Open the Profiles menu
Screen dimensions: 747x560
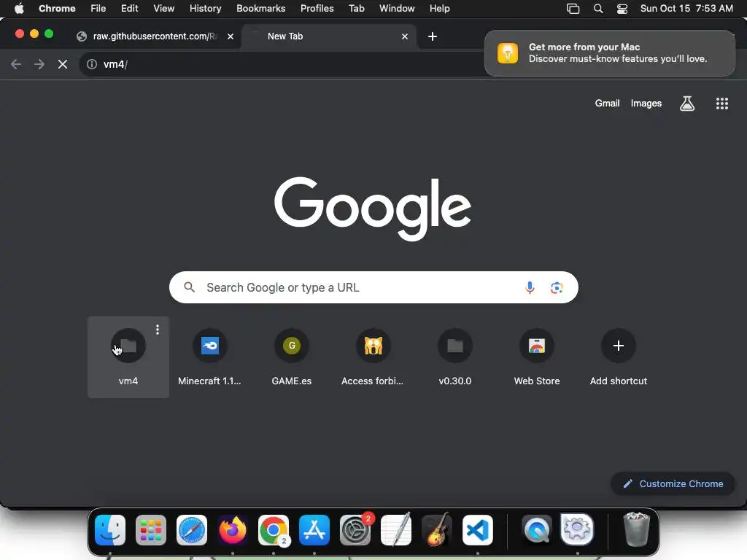tap(317, 9)
